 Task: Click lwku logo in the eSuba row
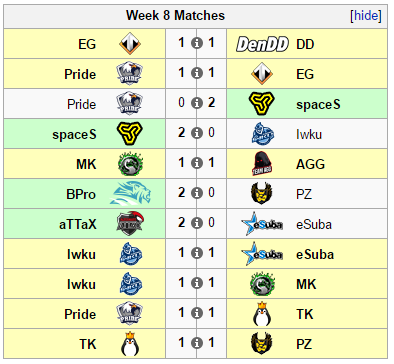[130, 254]
